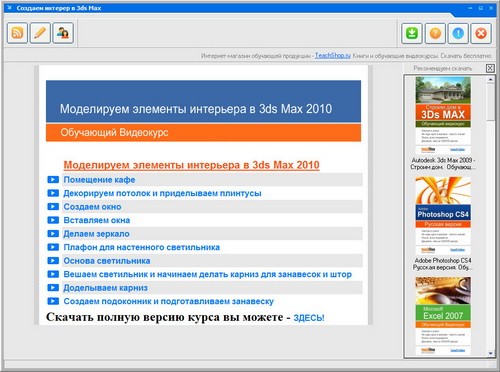Image resolution: width=500 pixels, height=372 pixels.
Task: Click the orange RSS feed icon
Action: [17, 33]
